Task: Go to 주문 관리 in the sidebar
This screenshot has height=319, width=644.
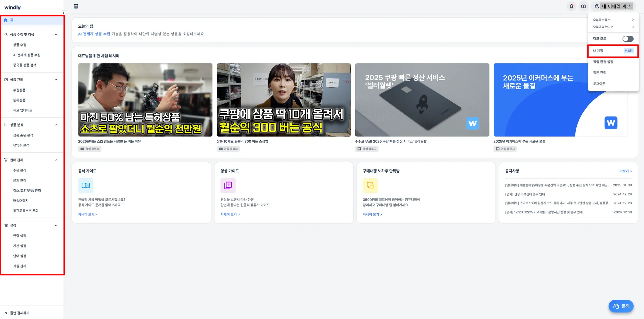Action: [20, 170]
